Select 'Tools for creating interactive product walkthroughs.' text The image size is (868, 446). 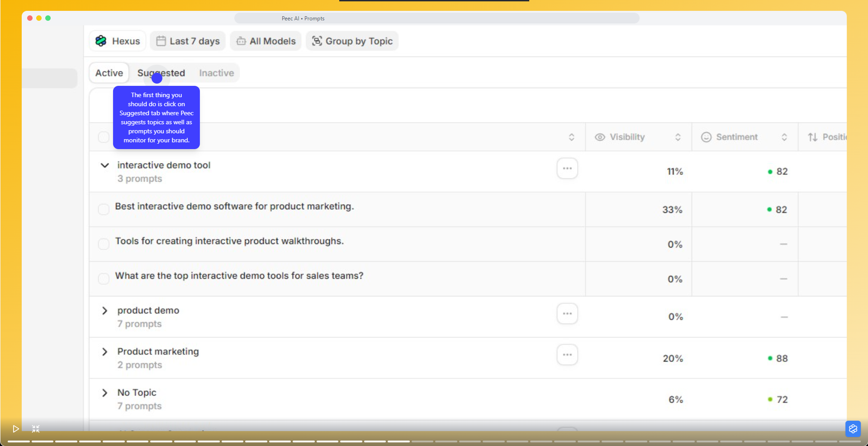point(229,241)
